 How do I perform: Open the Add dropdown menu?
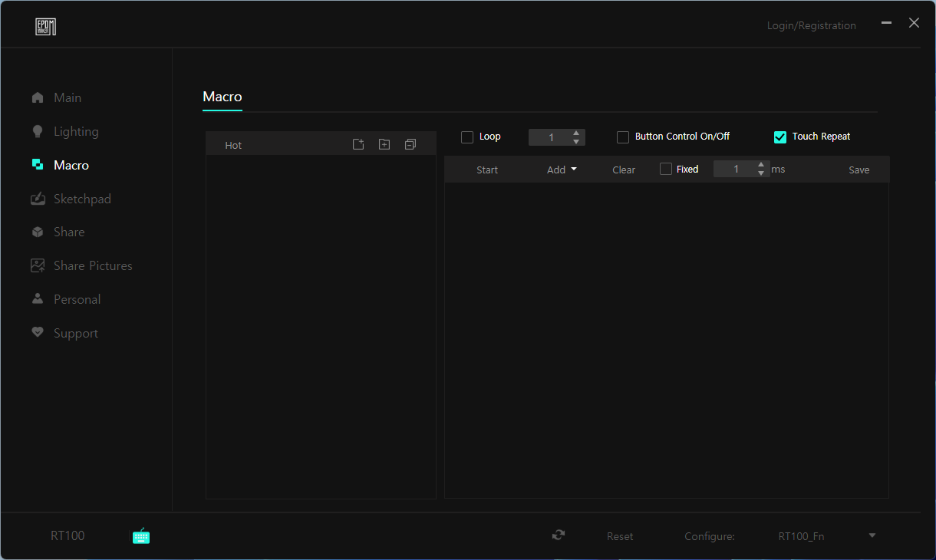point(562,170)
